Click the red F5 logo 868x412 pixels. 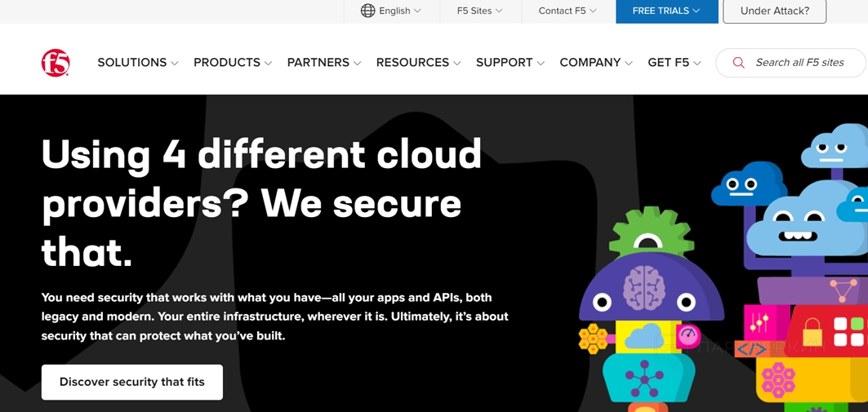click(x=56, y=63)
